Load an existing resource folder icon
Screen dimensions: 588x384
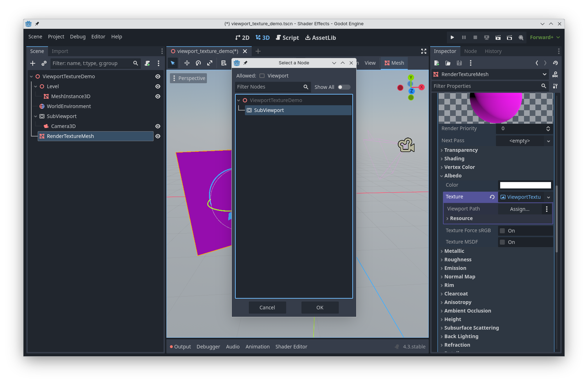point(448,63)
